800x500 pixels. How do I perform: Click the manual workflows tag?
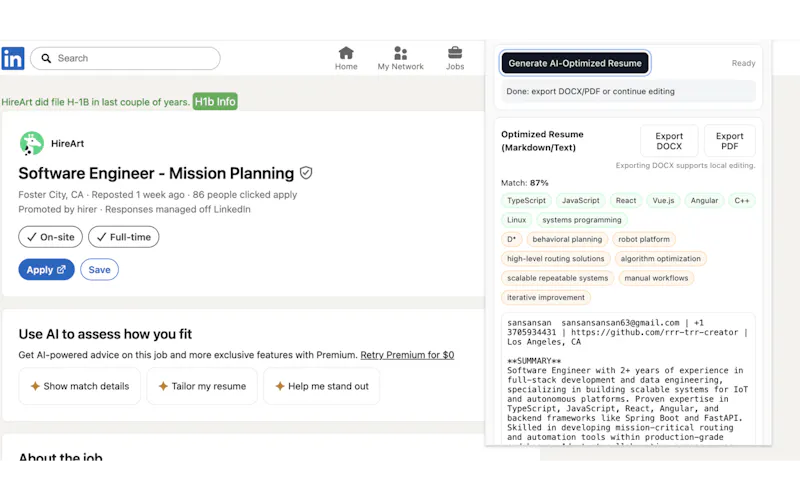click(656, 278)
